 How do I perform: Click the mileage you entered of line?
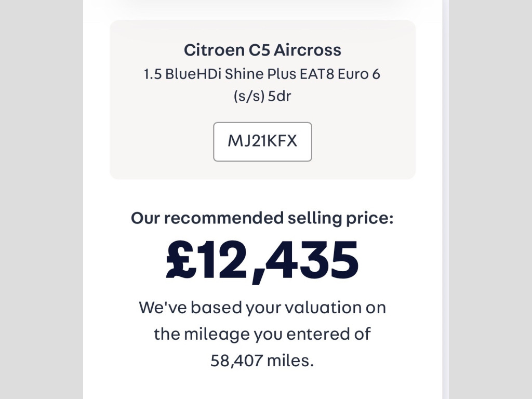click(262, 334)
